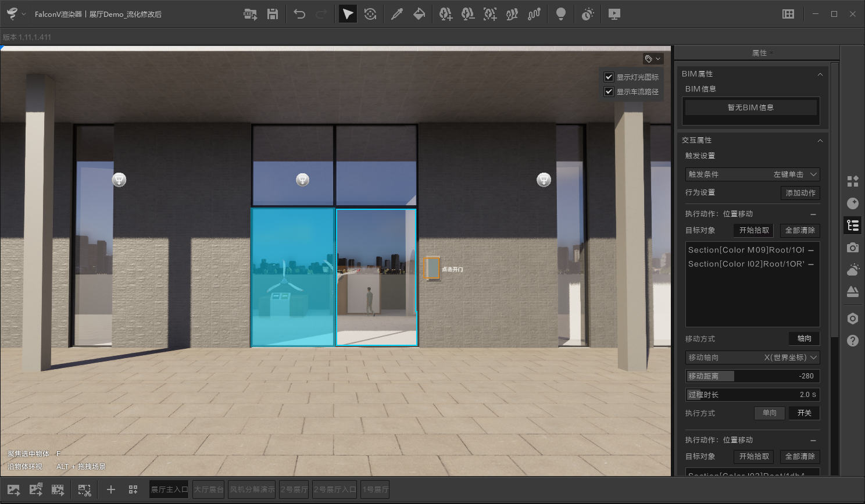Open the 2号展厅入口 scene tab
Viewport: 865px width, 504px height.
[x=335, y=489]
